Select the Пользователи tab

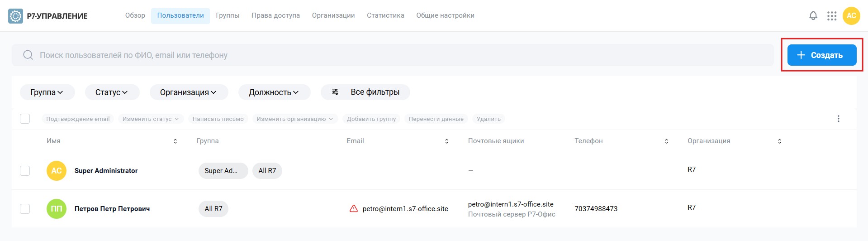pyautogui.click(x=180, y=15)
